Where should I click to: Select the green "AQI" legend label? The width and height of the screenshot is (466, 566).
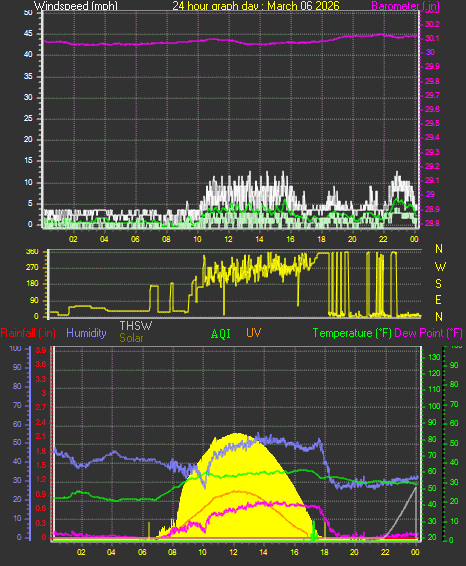point(221,334)
